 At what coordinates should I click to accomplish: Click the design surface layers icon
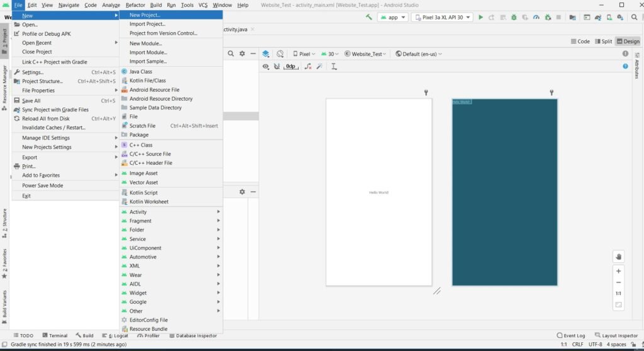(x=266, y=54)
